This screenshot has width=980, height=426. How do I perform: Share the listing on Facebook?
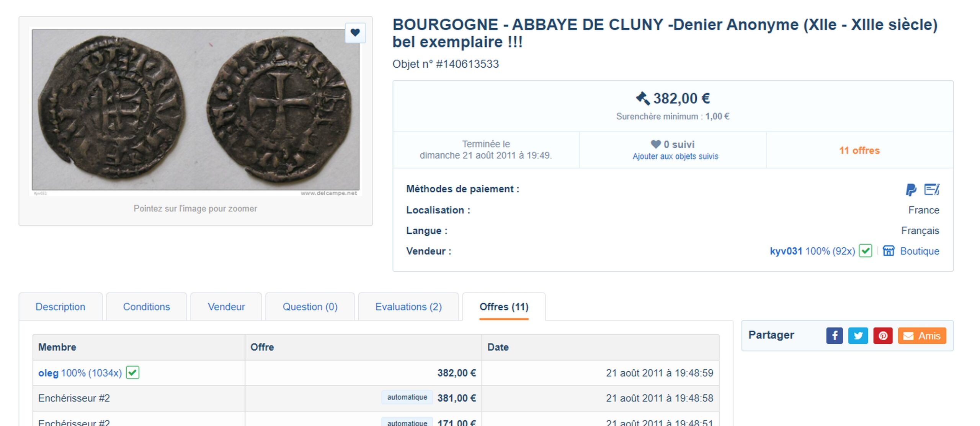(x=834, y=336)
